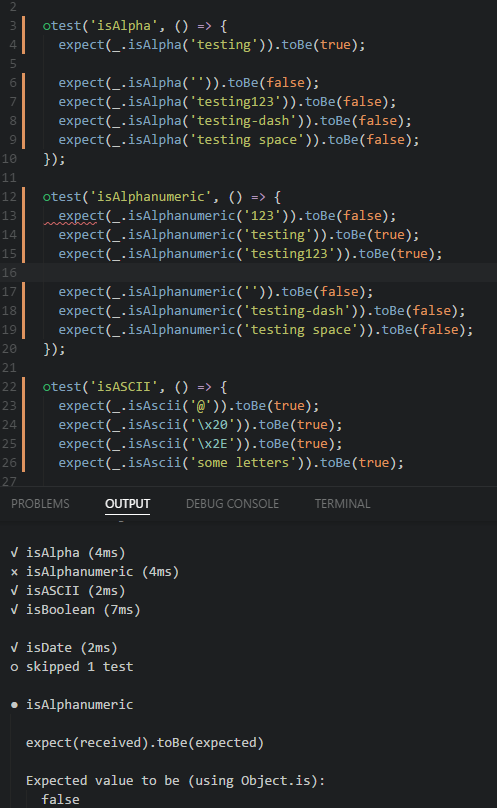497x808 pixels.
Task: Click line number 20 in the gutter
Action: [9, 349]
